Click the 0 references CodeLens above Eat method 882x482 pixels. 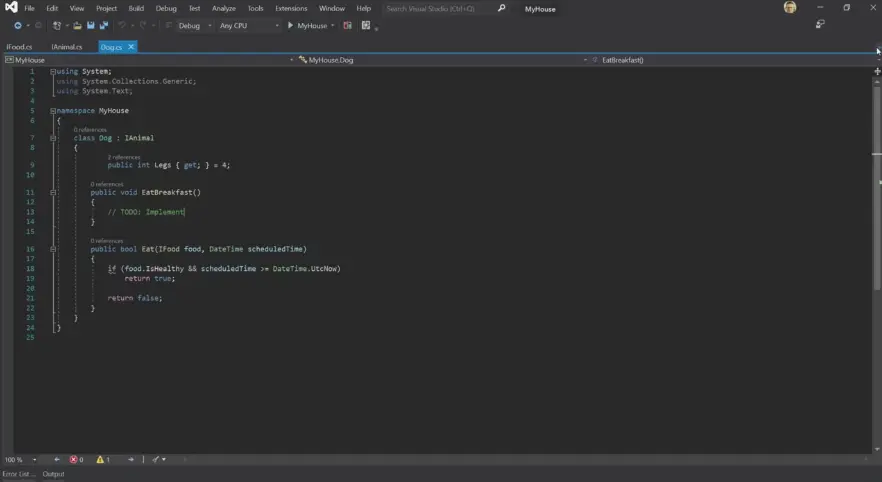tap(107, 241)
